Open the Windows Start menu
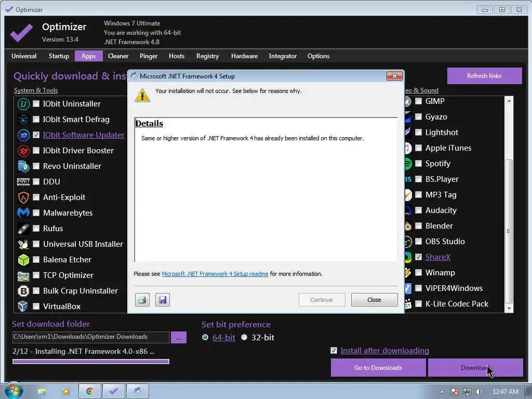Viewport: 532px width, 399px height. (13, 391)
